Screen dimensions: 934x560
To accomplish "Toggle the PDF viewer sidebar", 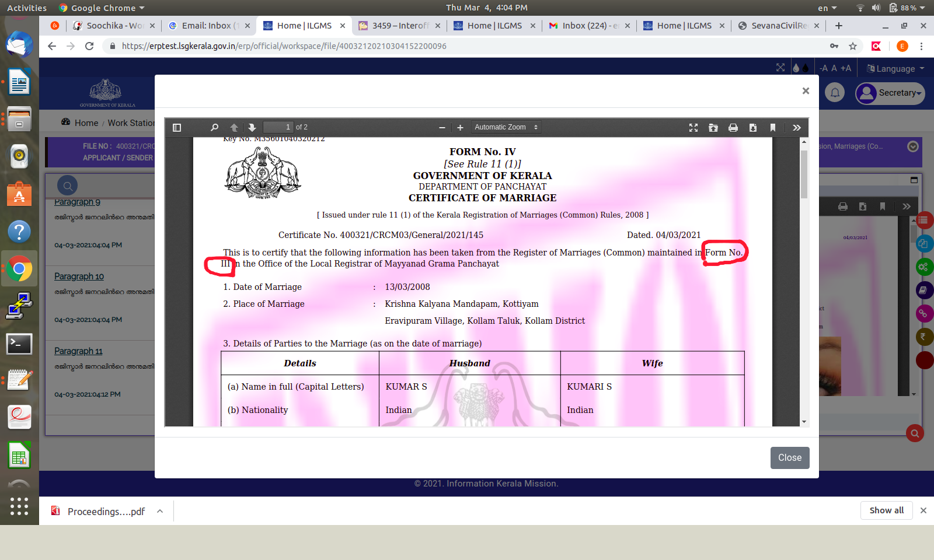I will click(x=177, y=128).
